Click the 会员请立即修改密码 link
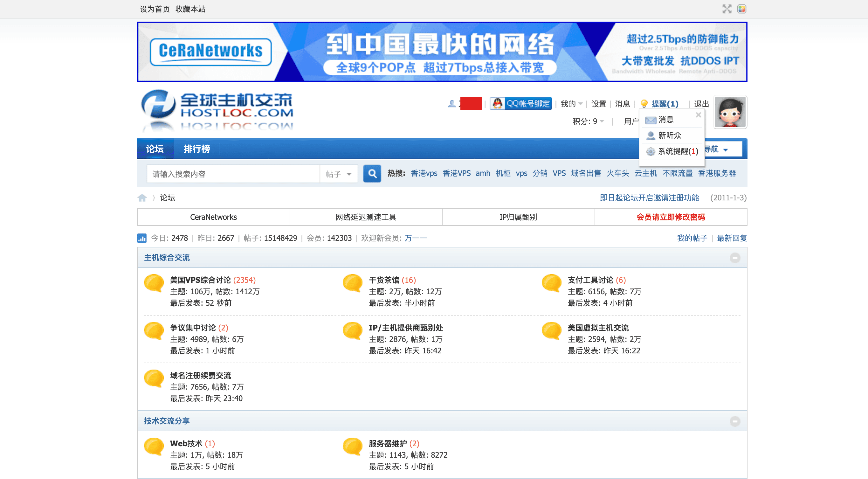 671,217
